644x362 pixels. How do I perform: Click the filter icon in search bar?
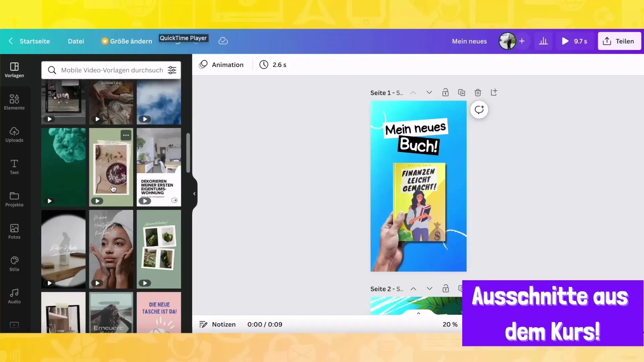click(172, 70)
